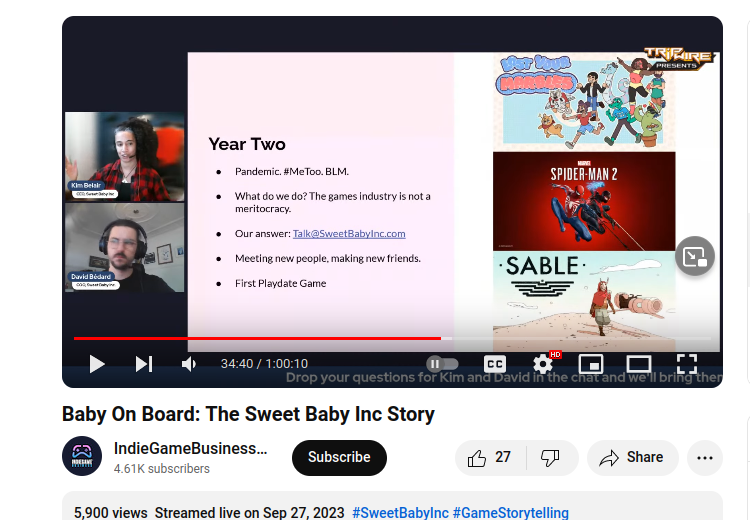Image resolution: width=750 pixels, height=520 pixels.
Task: Click the video title Baby On Board
Action: pyautogui.click(x=248, y=414)
